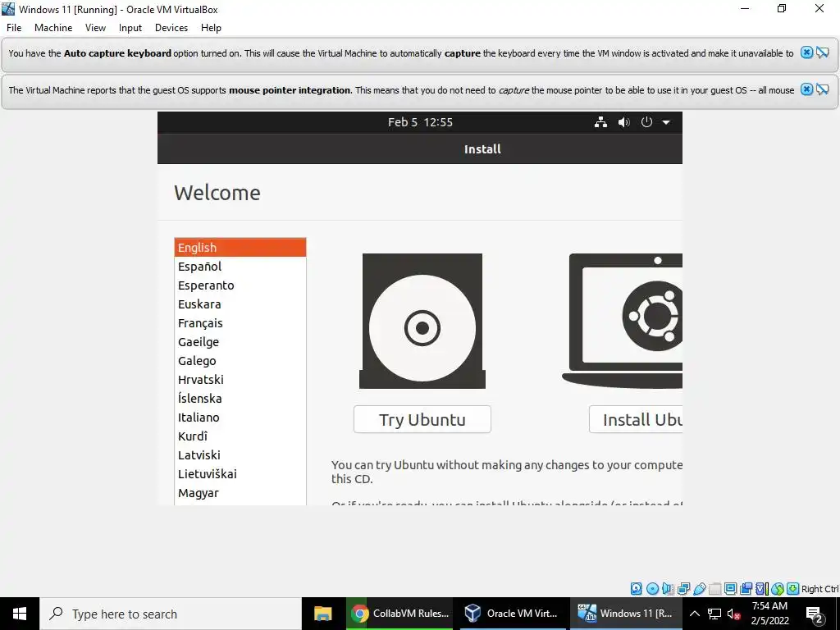Show hidden tray icons chevron
Screen dimensions: 840x630
pos(694,614)
